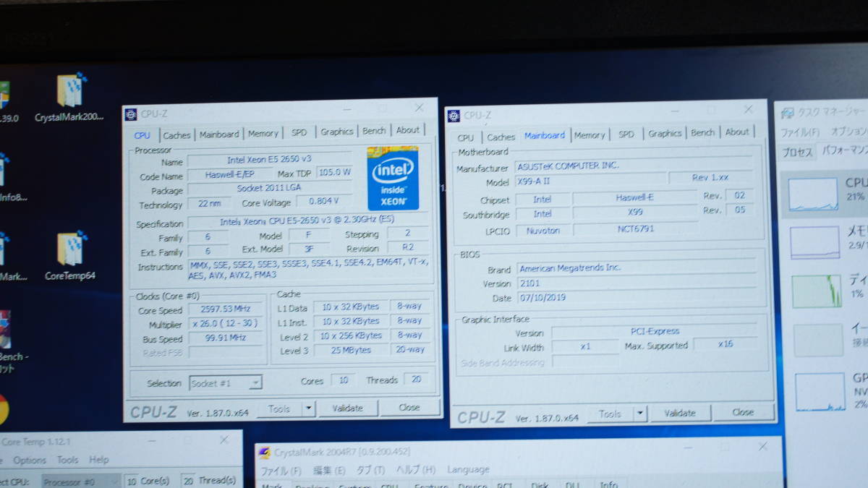The image size is (868, 488).
Task: Expand Tools arrow in left CPU-Z
Action: [308, 408]
